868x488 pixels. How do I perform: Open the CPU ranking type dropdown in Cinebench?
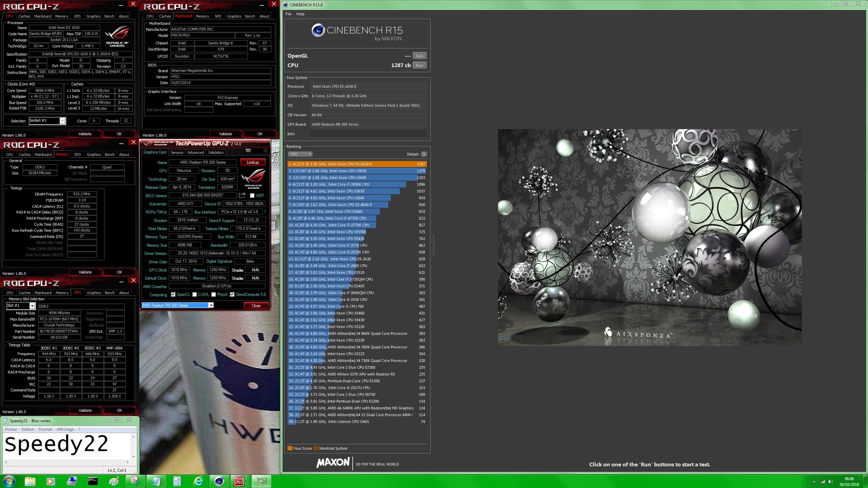coord(300,154)
